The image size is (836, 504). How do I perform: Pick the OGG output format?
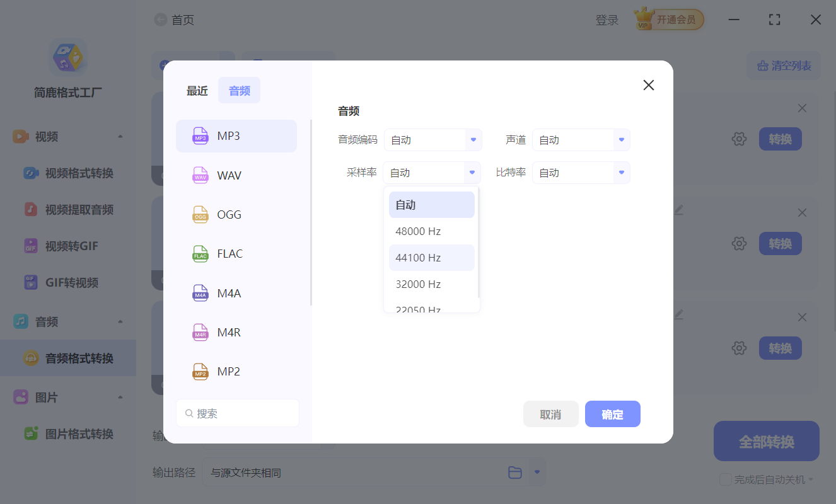[236, 214]
